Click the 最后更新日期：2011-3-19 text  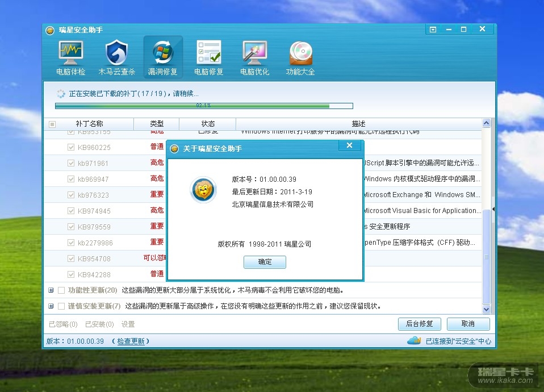[272, 191]
